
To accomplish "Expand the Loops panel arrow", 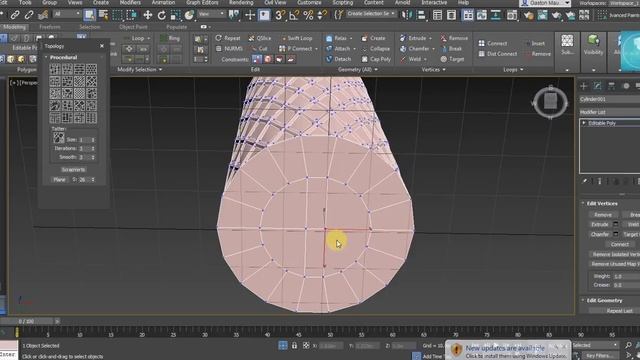I will tap(522, 70).
